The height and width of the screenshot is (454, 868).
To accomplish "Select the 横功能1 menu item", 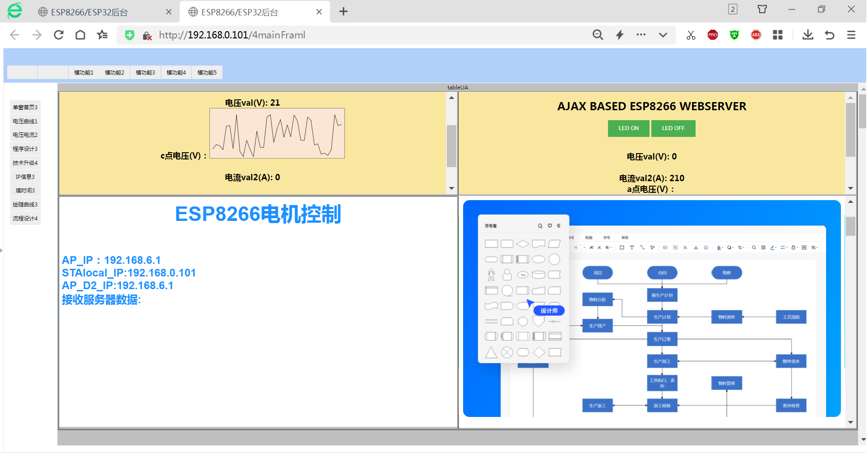I will click(x=84, y=72).
